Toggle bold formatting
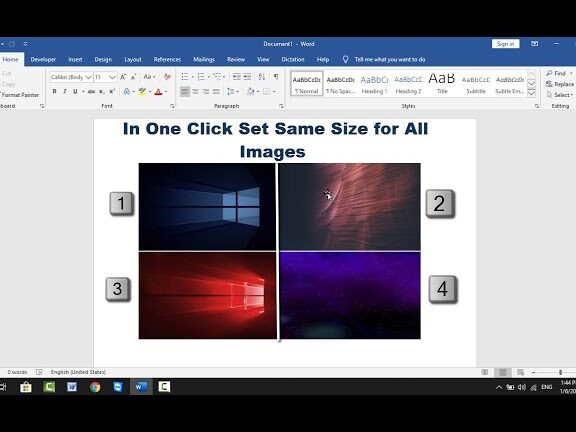Screen dimensions: 576x432 (x=54, y=91)
